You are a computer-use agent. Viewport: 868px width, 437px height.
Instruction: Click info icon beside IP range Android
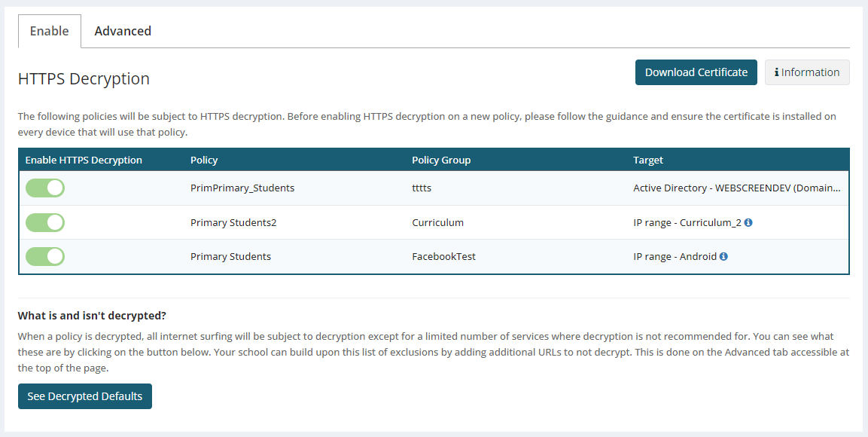pos(723,257)
